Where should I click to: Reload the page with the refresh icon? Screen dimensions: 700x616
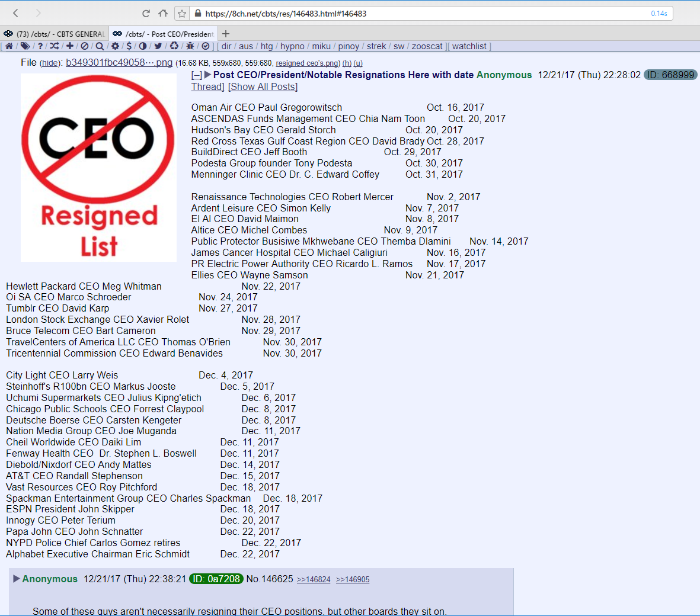coord(146,14)
